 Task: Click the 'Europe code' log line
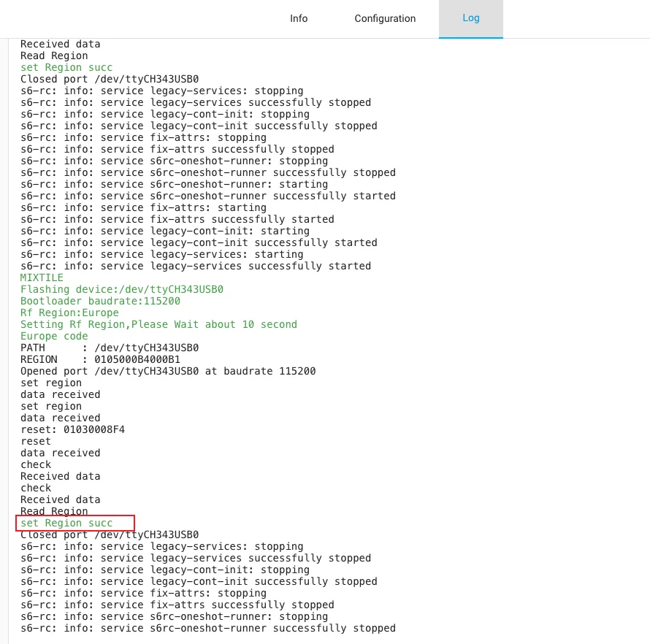click(54, 336)
